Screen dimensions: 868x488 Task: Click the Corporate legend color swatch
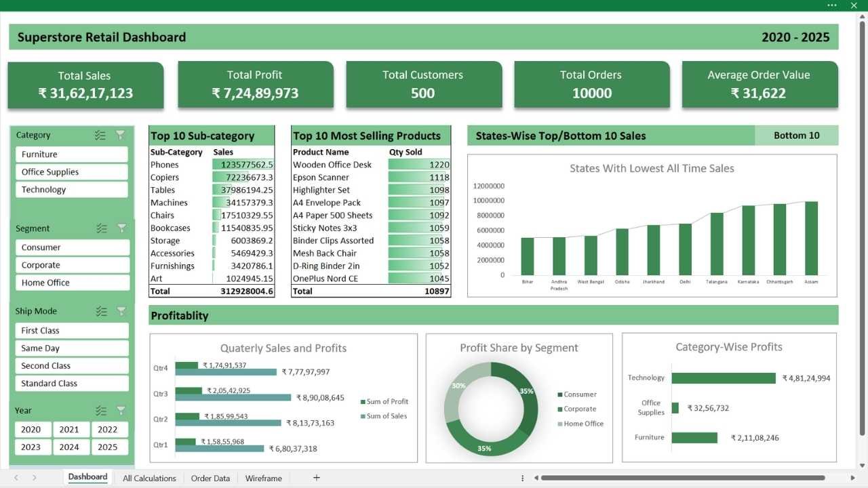pyautogui.click(x=560, y=409)
